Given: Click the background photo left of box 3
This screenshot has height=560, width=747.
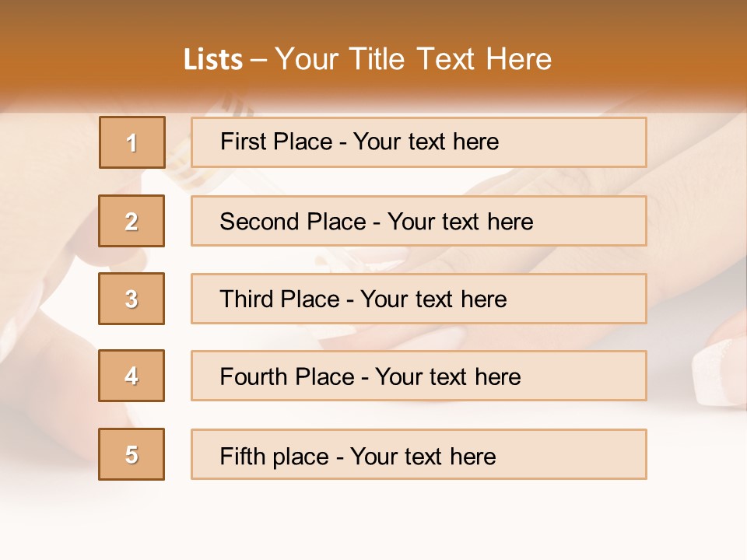Looking at the screenshot, I should 47,299.
